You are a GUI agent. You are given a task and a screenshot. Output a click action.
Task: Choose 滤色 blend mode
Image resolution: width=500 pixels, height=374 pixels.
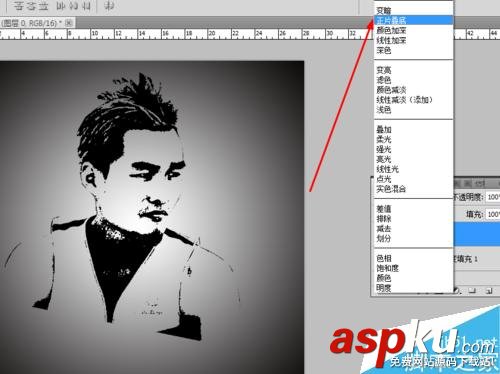[x=413, y=80]
